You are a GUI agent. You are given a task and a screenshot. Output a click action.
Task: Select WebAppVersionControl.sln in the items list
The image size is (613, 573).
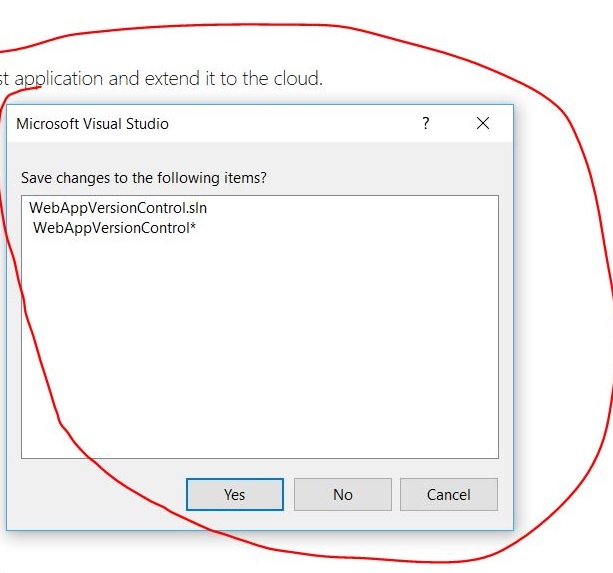(118, 208)
